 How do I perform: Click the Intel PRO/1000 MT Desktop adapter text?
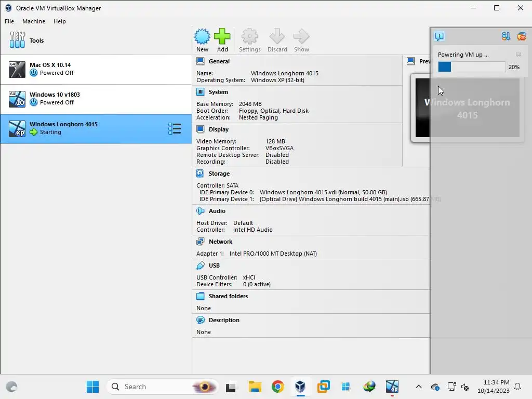click(273, 254)
